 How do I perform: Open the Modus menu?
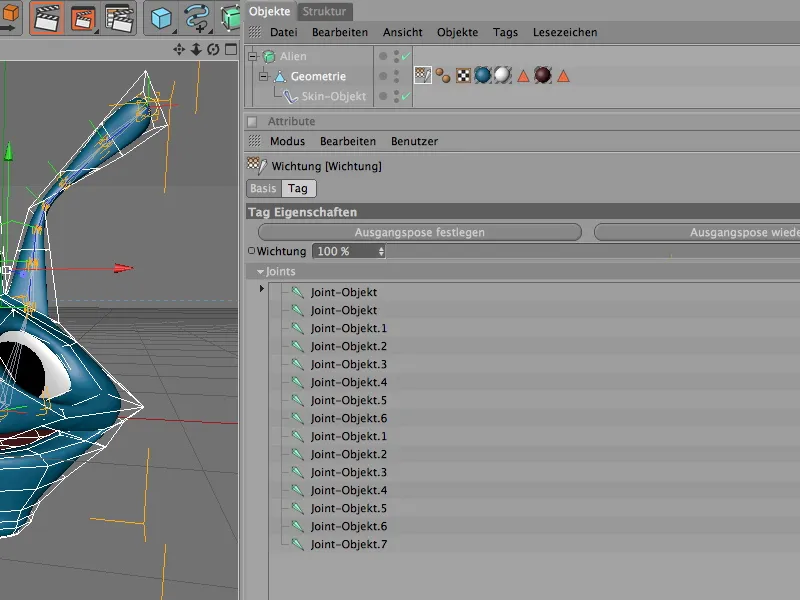(x=287, y=141)
